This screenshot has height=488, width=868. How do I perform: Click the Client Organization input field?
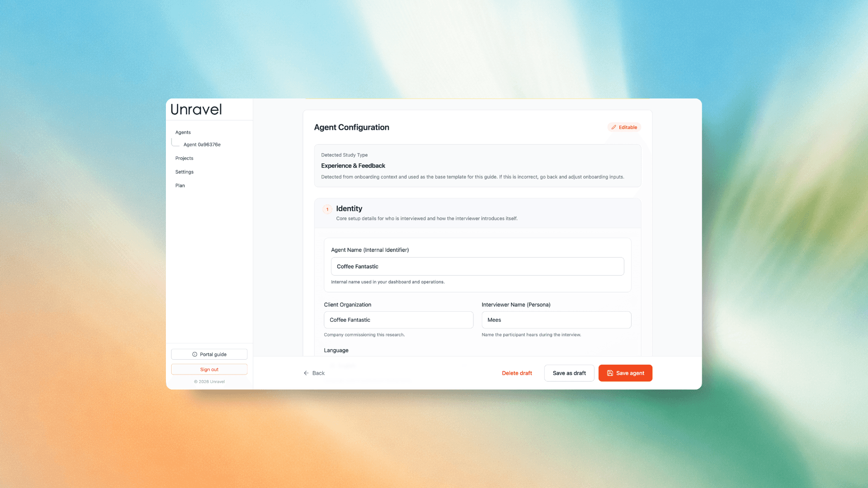point(398,319)
